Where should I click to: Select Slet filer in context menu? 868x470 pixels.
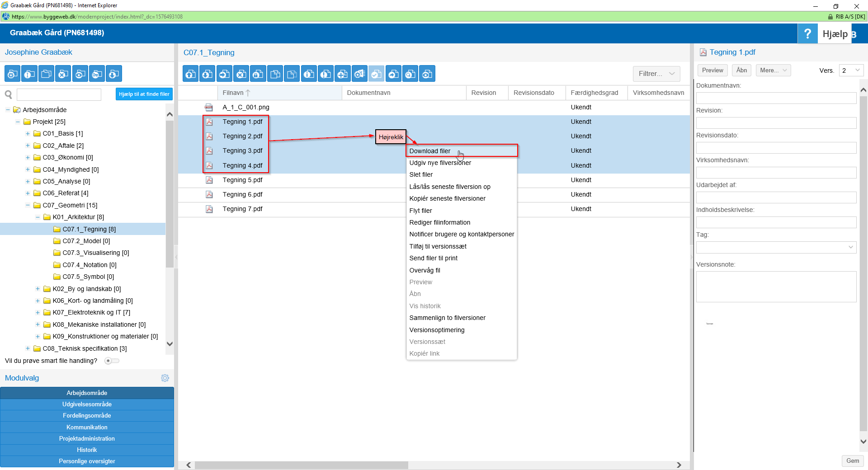421,175
